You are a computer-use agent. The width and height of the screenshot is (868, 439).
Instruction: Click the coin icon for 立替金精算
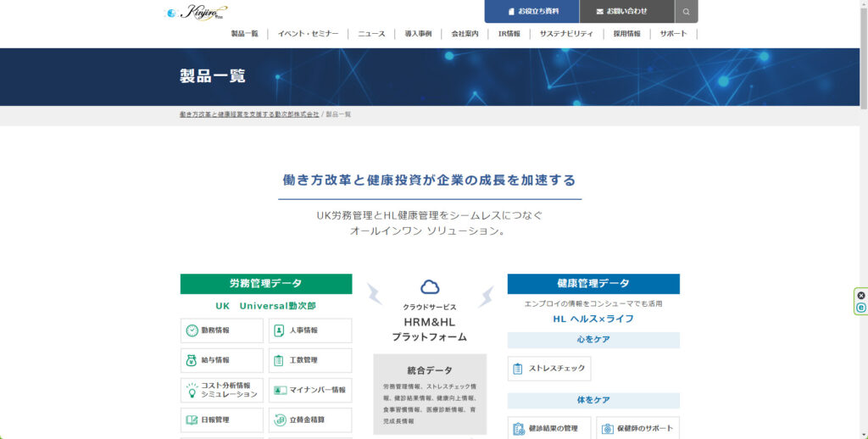click(x=280, y=420)
